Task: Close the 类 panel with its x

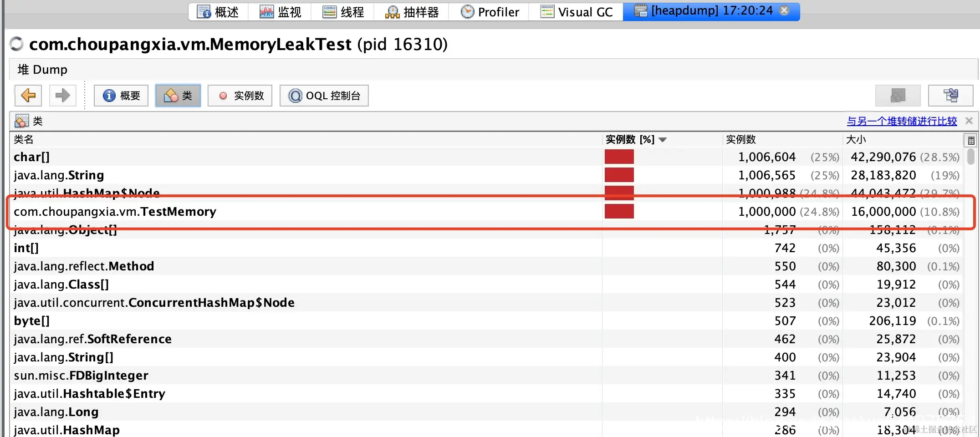Action: coord(969,121)
